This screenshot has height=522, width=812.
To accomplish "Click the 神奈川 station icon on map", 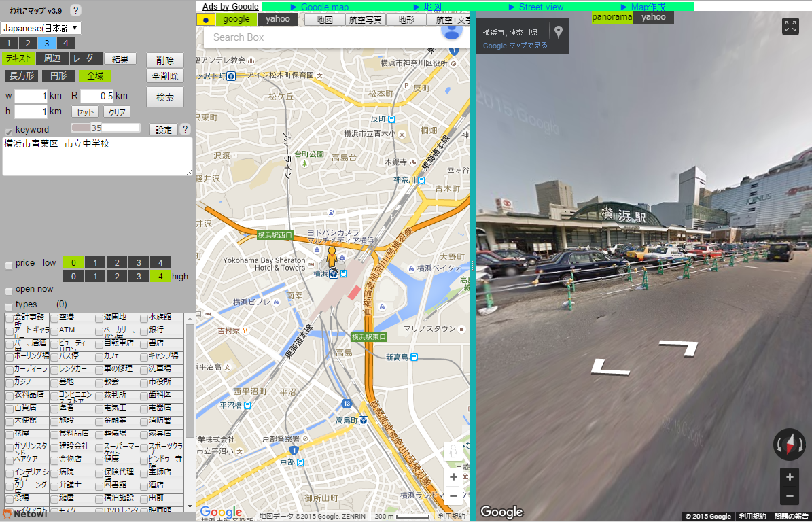I will 421,180.
